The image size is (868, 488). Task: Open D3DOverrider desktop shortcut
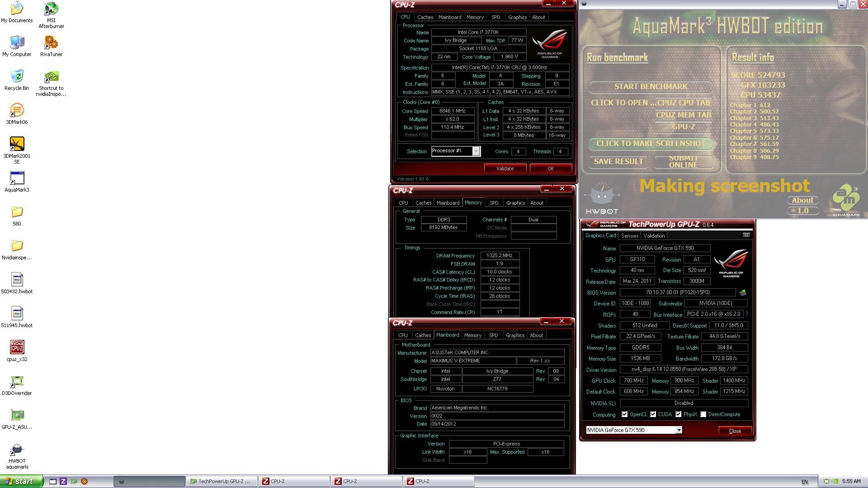[17, 385]
